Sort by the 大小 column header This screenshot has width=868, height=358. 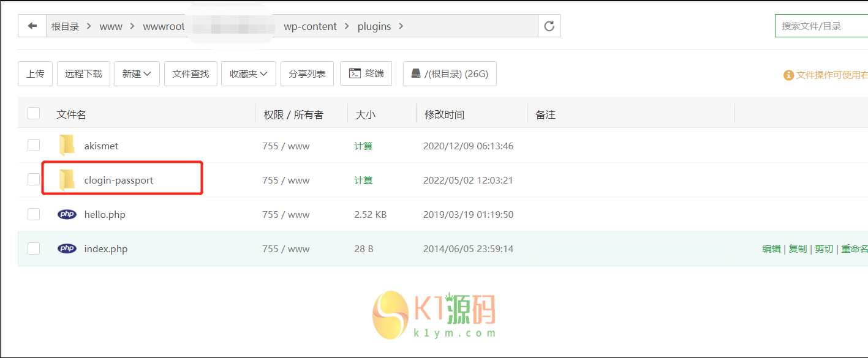click(x=366, y=114)
